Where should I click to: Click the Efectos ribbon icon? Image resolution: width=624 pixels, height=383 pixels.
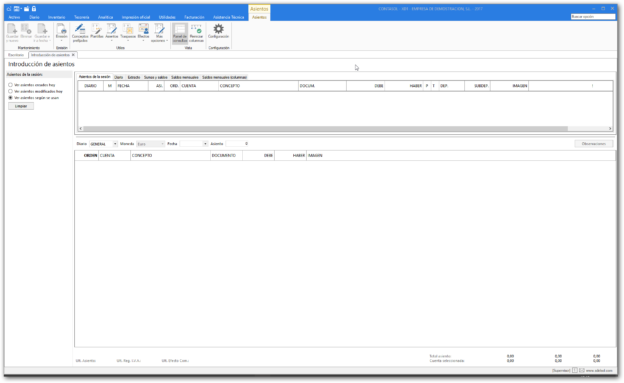click(x=143, y=32)
